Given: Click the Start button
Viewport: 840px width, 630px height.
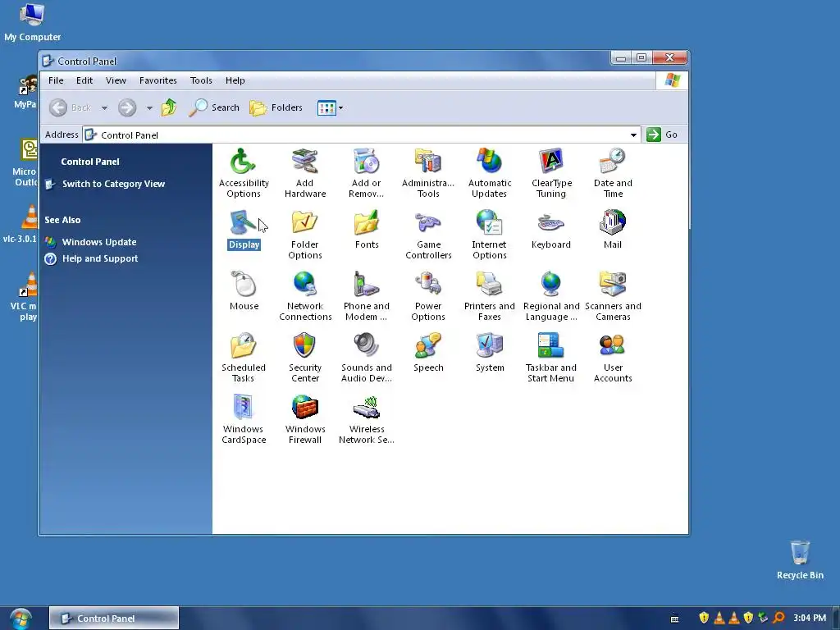Looking at the screenshot, I should pyautogui.click(x=21, y=619).
